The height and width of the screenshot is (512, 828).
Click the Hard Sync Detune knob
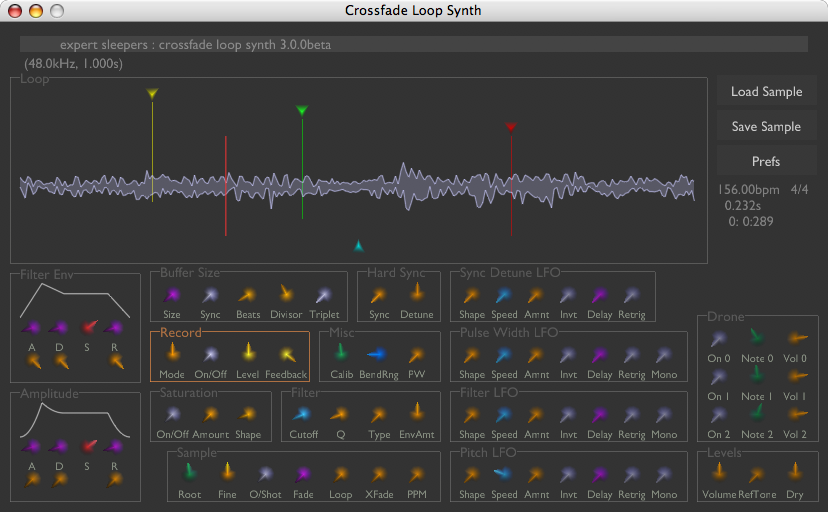(x=417, y=292)
